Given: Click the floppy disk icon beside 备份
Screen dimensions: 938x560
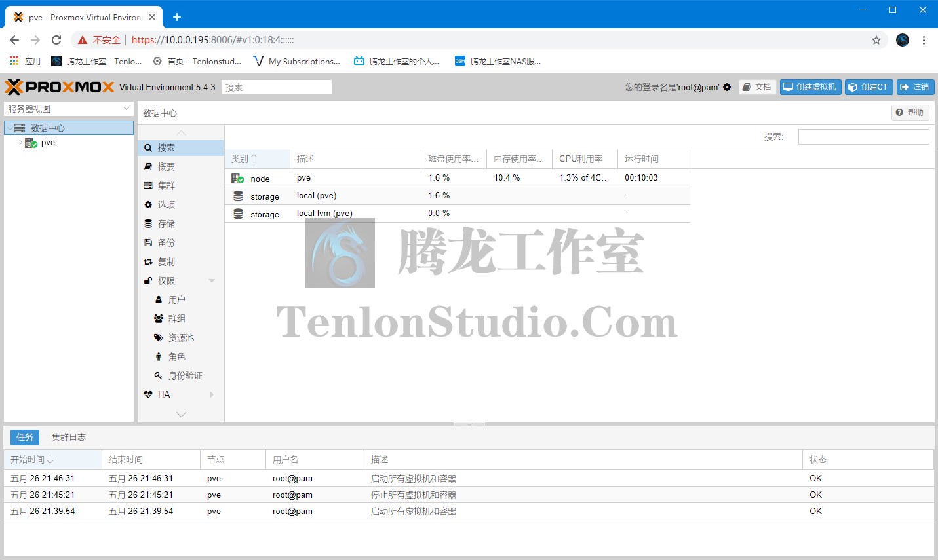Looking at the screenshot, I should (x=148, y=243).
